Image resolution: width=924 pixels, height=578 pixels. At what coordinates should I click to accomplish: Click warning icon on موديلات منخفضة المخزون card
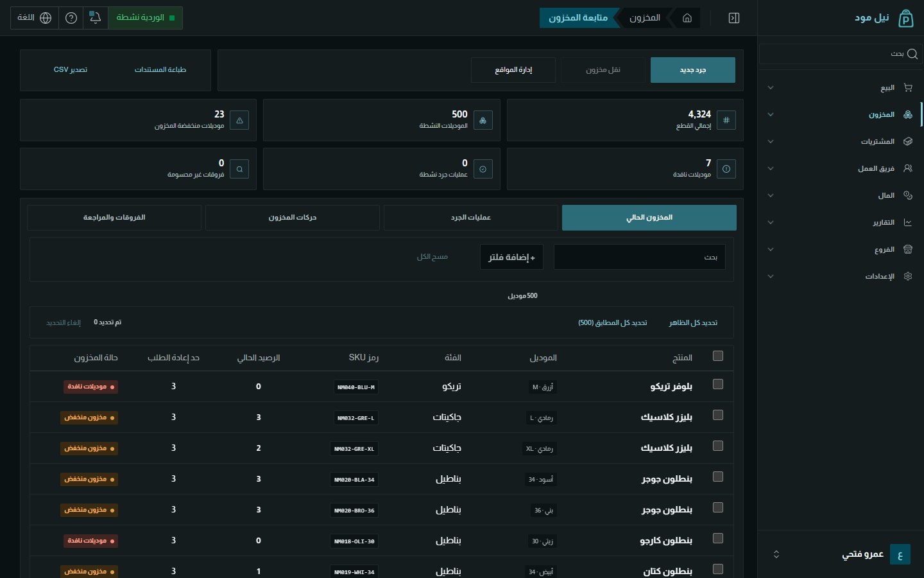point(239,120)
